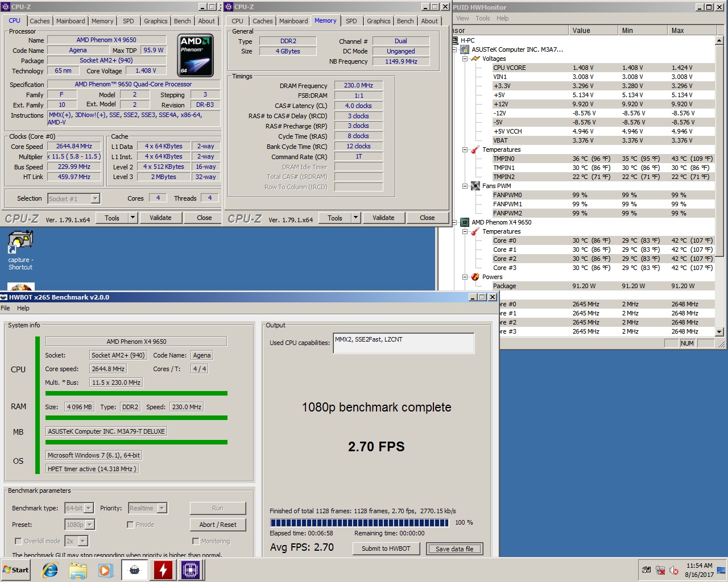This screenshot has width=728, height=582.
Task: Enable the Pmode checkbox
Action: 130,525
